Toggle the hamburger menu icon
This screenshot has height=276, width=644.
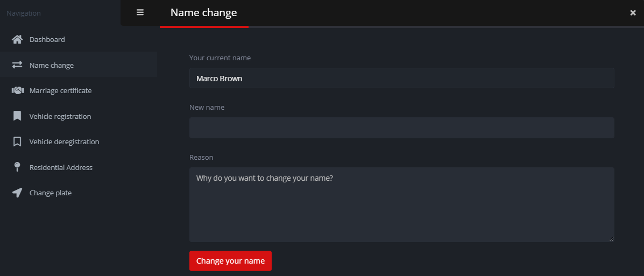click(140, 12)
